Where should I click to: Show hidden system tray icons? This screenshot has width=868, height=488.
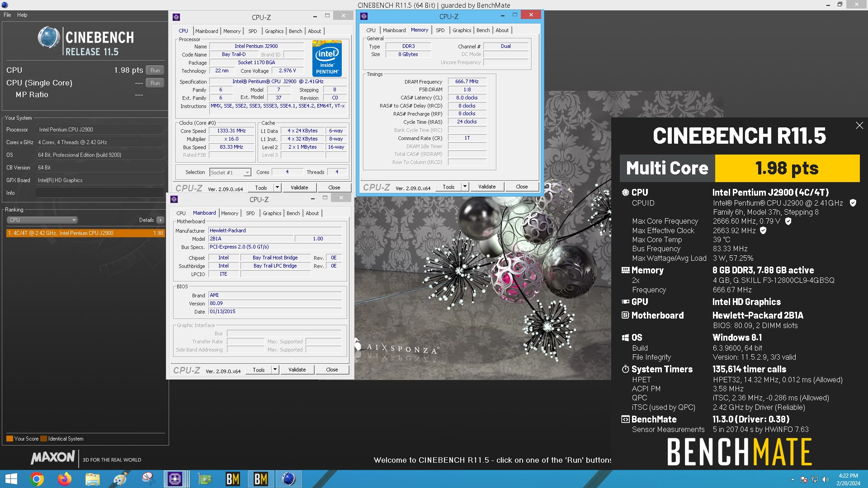(x=793, y=479)
